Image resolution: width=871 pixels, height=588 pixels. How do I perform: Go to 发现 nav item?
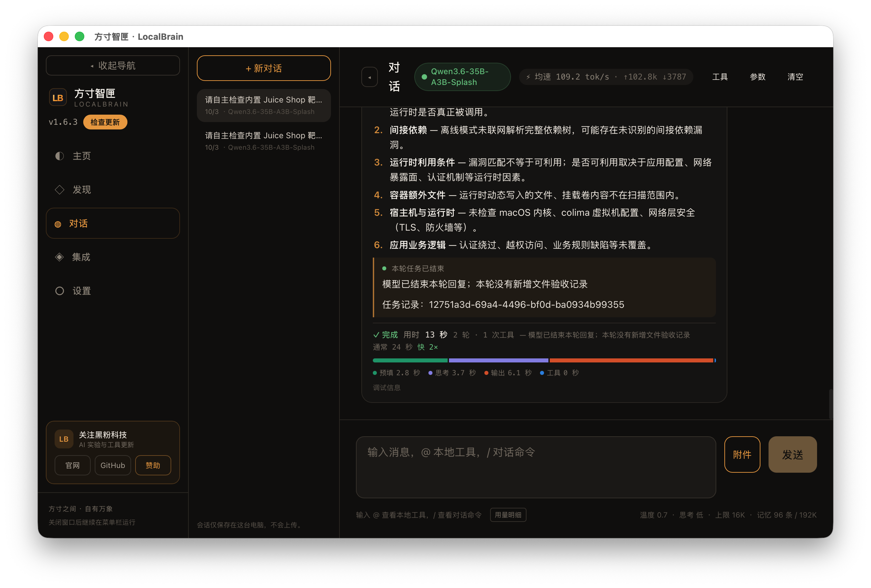click(113, 189)
